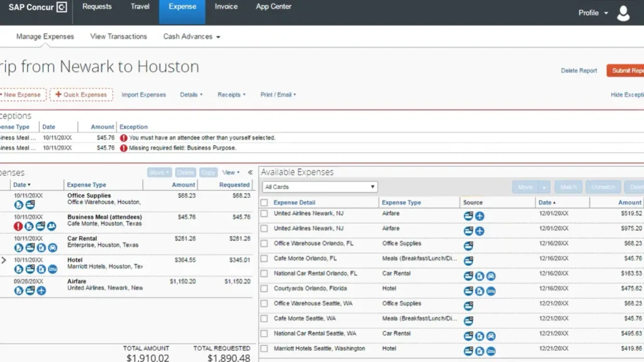Click the card icon for Office Warehouse Orlando
Image resolution: width=644 pixels, height=362 pixels.
[468, 246]
